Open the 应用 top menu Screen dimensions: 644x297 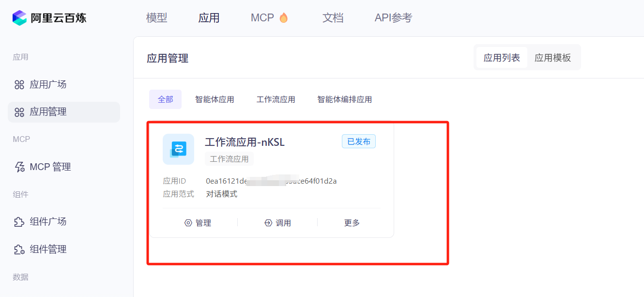[209, 18]
